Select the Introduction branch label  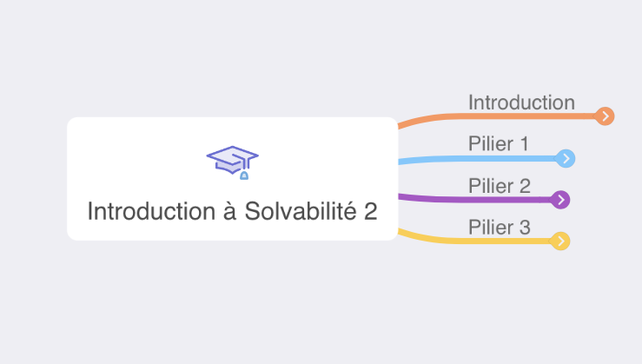click(x=521, y=102)
